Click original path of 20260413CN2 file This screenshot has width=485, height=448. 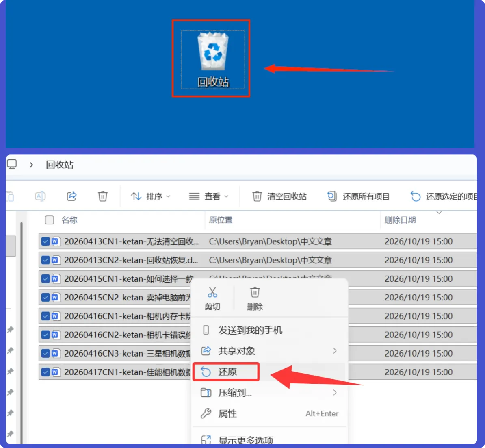click(271, 260)
